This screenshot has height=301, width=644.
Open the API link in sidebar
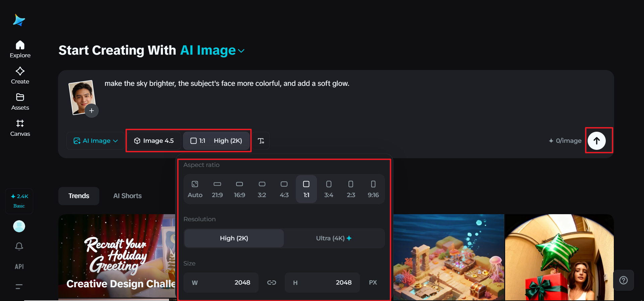(x=19, y=266)
